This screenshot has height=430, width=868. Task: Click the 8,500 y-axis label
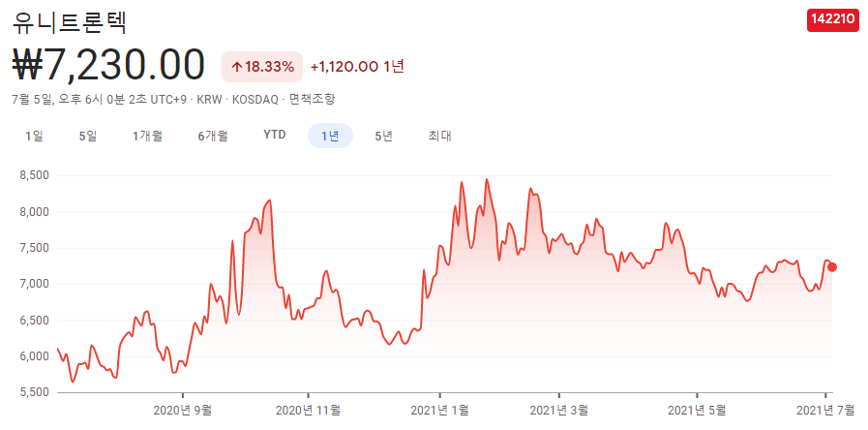coord(35,175)
